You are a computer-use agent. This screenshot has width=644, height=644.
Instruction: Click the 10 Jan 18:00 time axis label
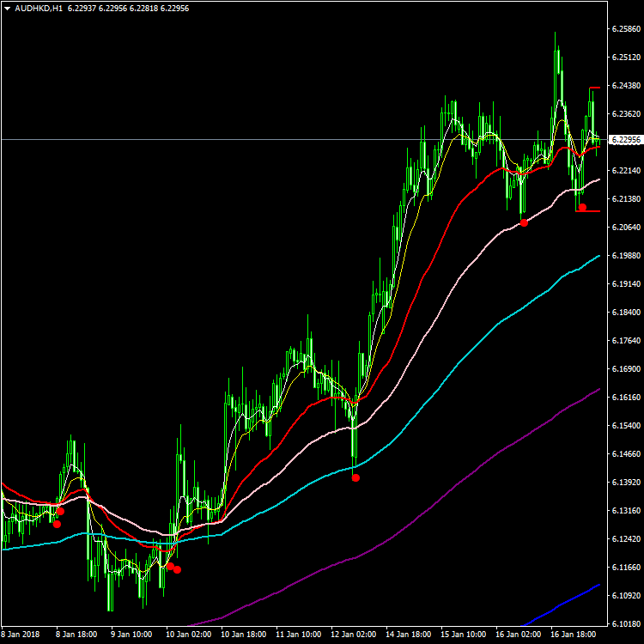pyautogui.click(x=244, y=635)
